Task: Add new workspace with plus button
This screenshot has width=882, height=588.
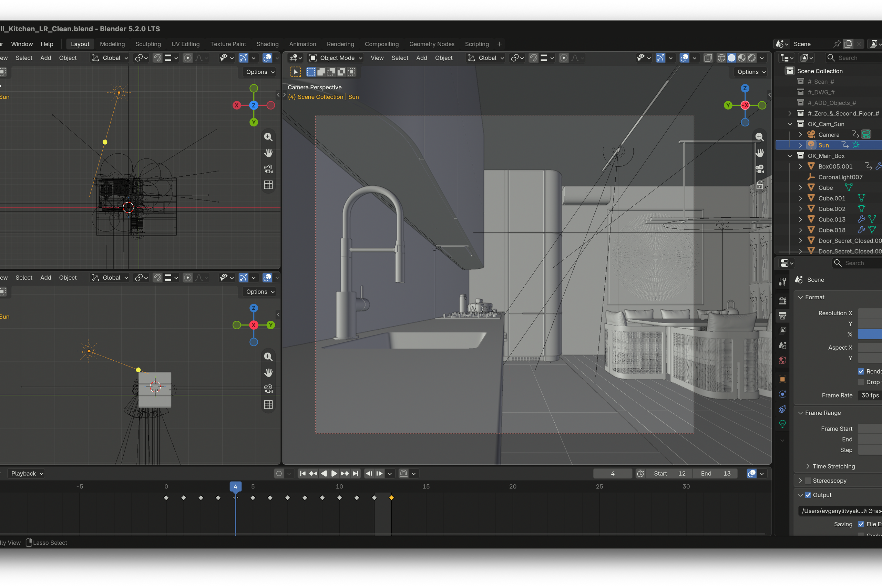Action: pos(499,44)
